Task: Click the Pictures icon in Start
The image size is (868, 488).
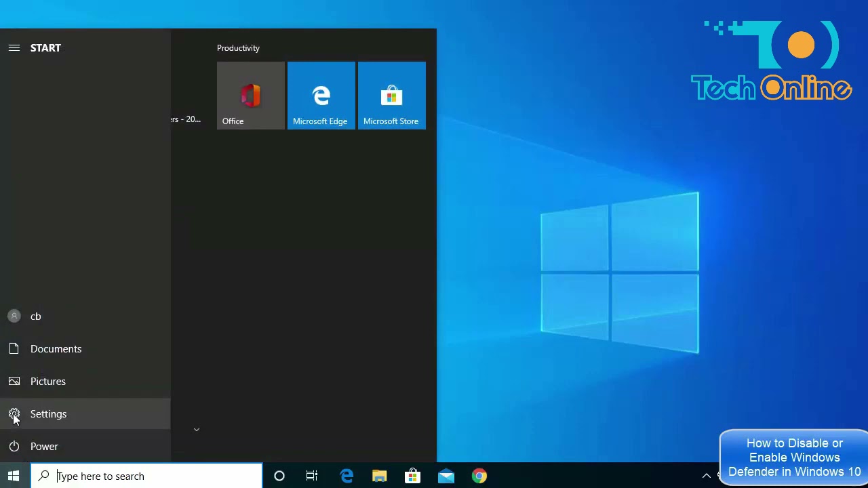Action: point(14,381)
